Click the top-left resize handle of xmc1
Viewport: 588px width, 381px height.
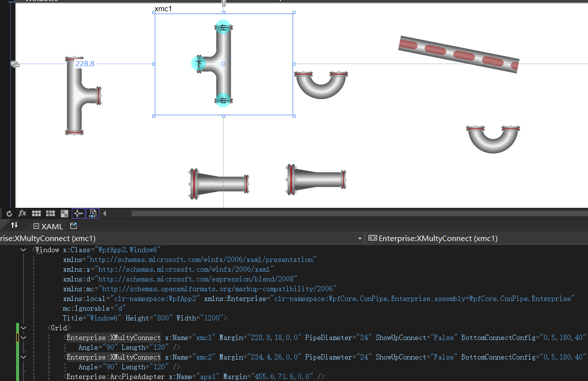155,13
